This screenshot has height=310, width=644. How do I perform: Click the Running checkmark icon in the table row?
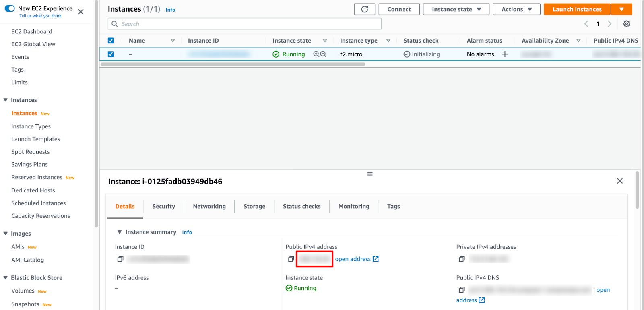pyautogui.click(x=276, y=54)
